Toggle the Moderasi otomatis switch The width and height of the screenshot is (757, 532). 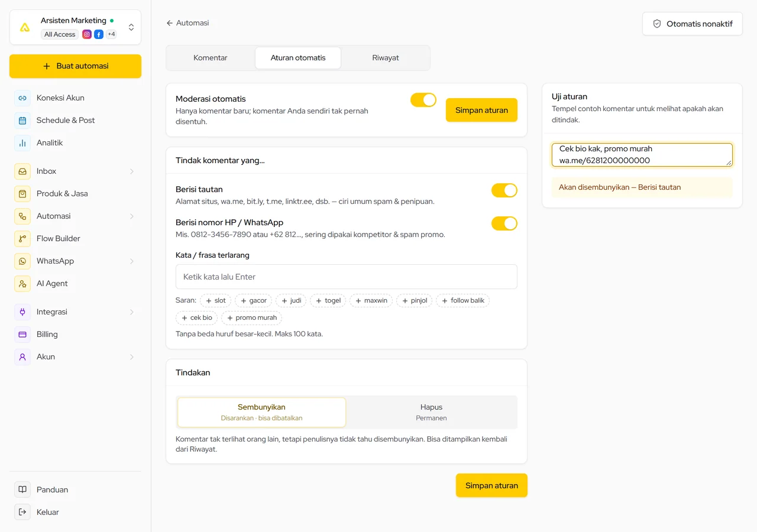point(423,100)
